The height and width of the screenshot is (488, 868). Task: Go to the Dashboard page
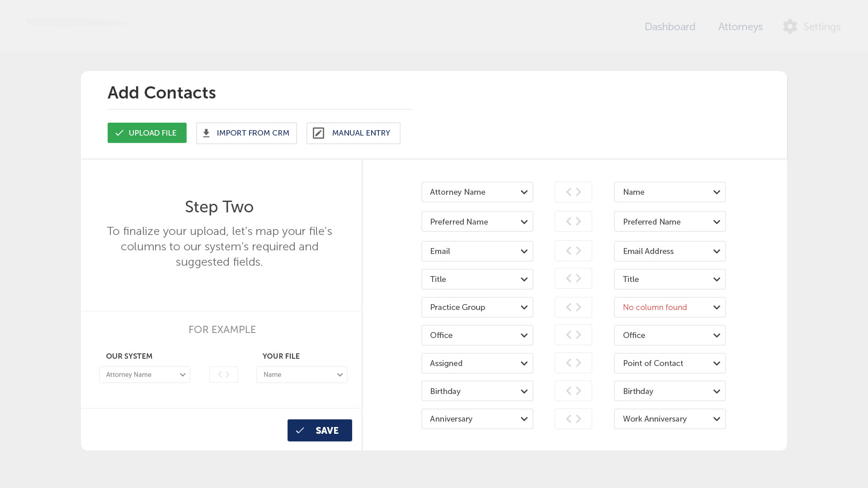pos(670,27)
